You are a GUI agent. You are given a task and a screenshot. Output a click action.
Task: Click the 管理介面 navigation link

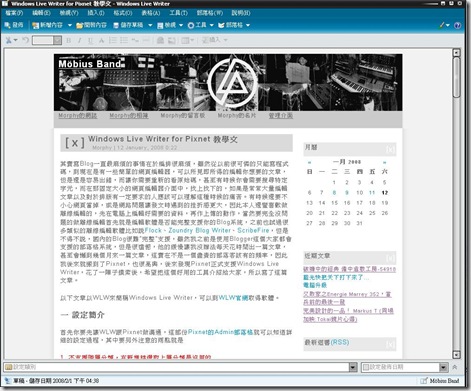coord(281,115)
